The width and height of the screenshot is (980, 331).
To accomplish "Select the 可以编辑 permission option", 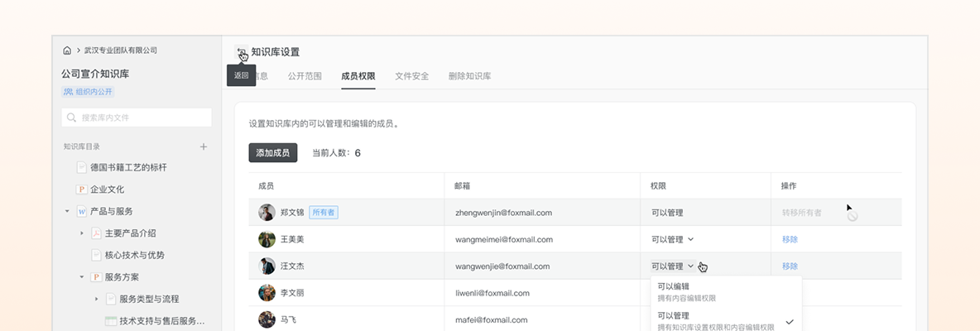I will pyautogui.click(x=726, y=291).
